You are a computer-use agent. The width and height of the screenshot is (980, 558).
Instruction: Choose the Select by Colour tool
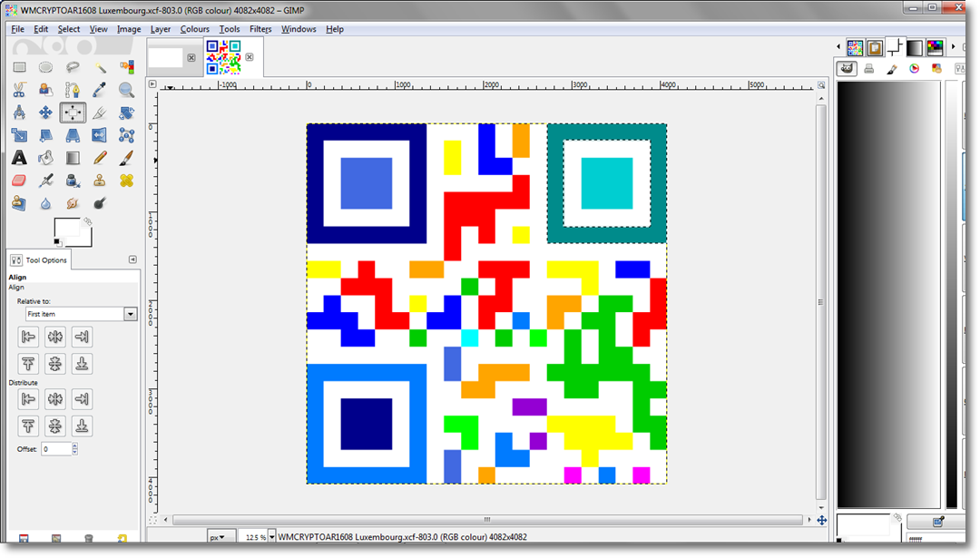(x=126, y=67)
